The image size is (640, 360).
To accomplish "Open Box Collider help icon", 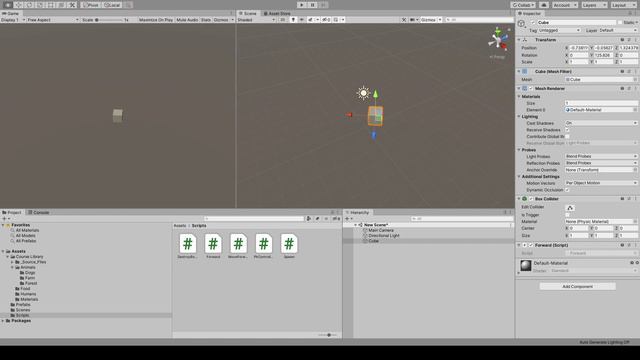I will coord(622,199).
